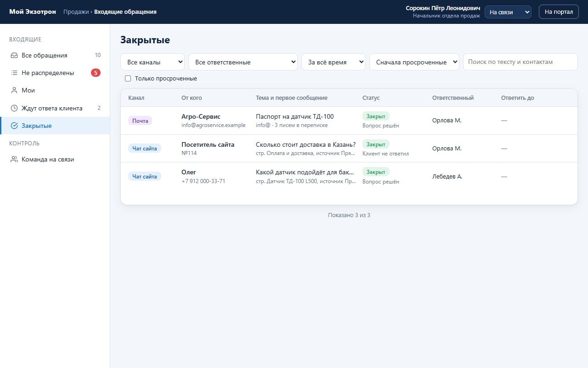
Task: Open the На связи availability dropdown
Action: tap(508, 12)
